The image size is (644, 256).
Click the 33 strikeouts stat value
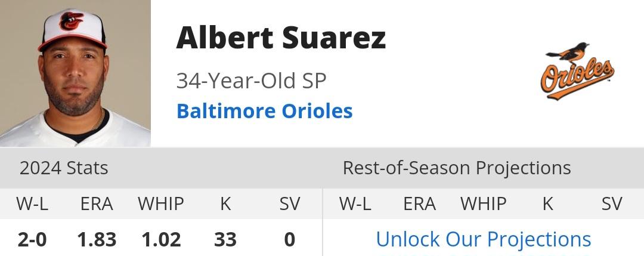coord(225,239)
